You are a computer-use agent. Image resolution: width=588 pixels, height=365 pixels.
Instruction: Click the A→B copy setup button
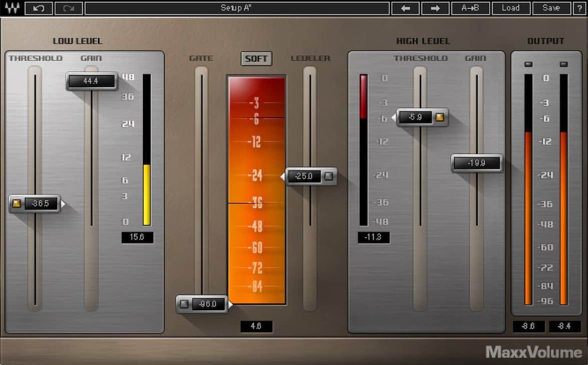(470, 8)
